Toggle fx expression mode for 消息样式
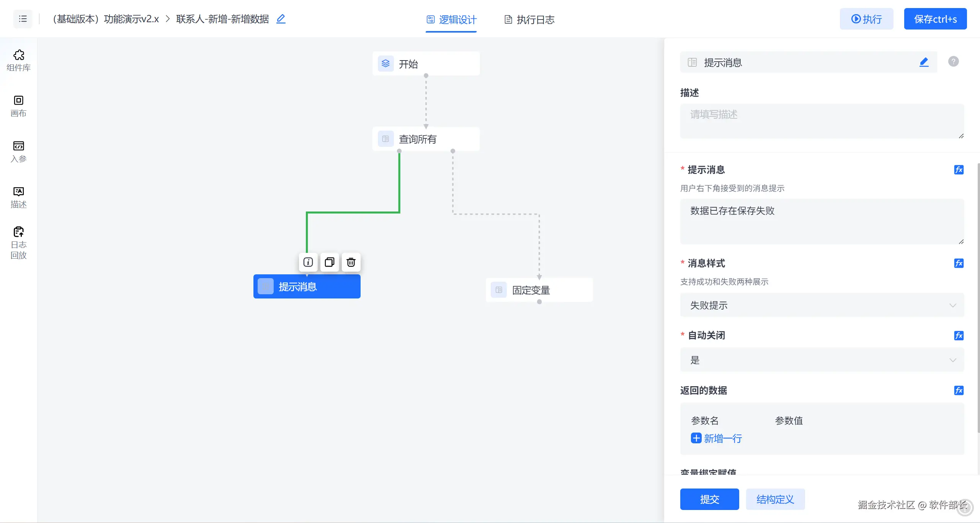Screen dimensions: 980x523 tap(959, 263)
